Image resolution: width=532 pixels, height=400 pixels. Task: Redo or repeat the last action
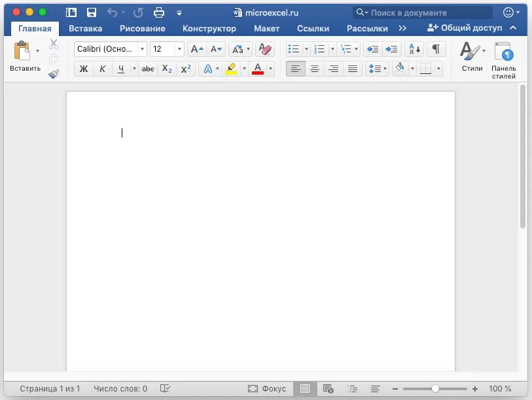(x=138, y=12)
